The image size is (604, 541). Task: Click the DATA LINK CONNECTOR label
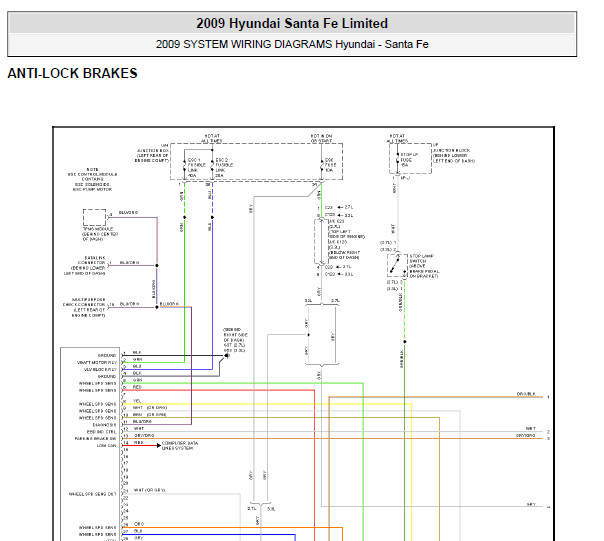tap(86, 265)
